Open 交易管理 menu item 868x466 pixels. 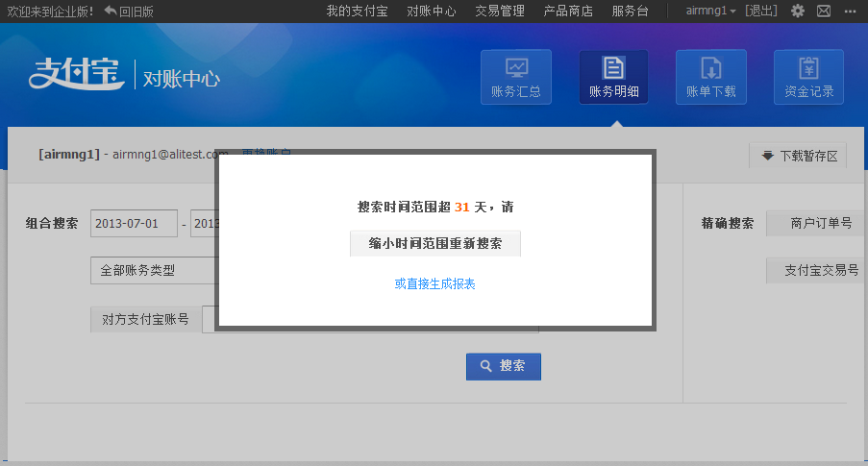[x=500, y=12]
